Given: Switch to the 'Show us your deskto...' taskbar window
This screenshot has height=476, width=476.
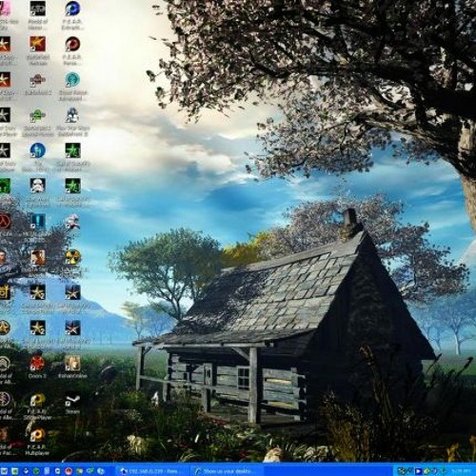Looking at the screenshot, I should coord(228,471).
